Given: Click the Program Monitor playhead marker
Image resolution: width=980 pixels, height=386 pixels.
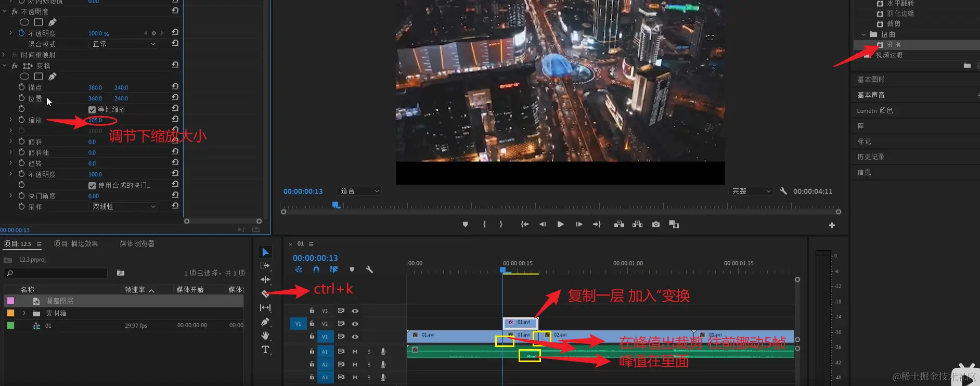Looking at the screenshot, I should pos(337,205).
